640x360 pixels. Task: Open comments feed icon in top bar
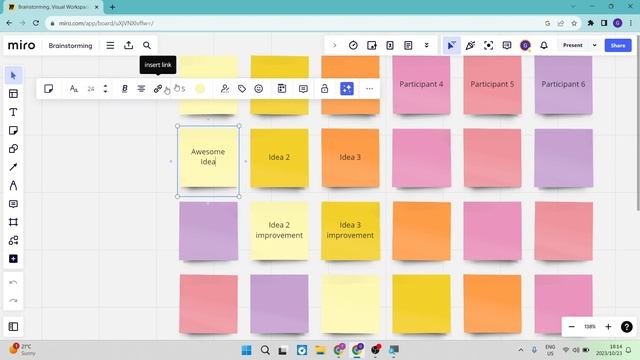(507, 45)
